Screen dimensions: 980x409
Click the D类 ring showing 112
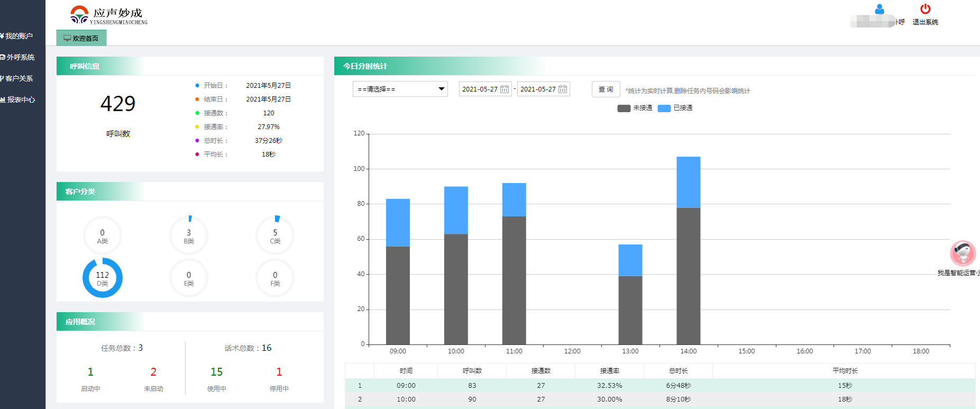[103, 278]
